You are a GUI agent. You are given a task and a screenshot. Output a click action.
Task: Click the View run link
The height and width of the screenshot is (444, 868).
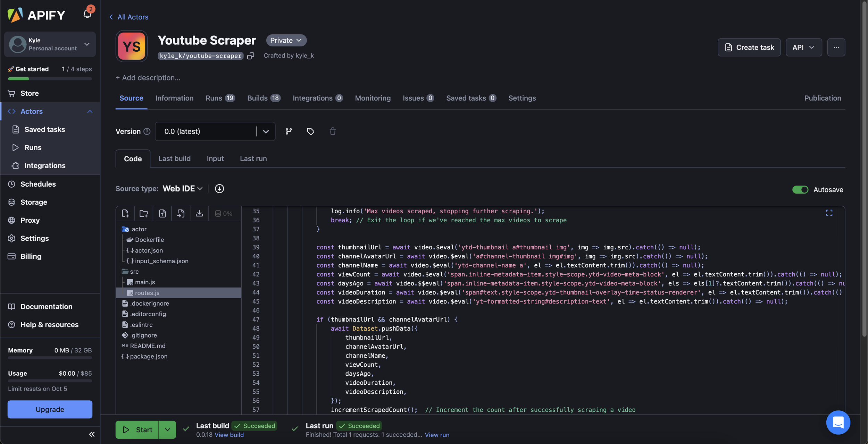point(437,435)
